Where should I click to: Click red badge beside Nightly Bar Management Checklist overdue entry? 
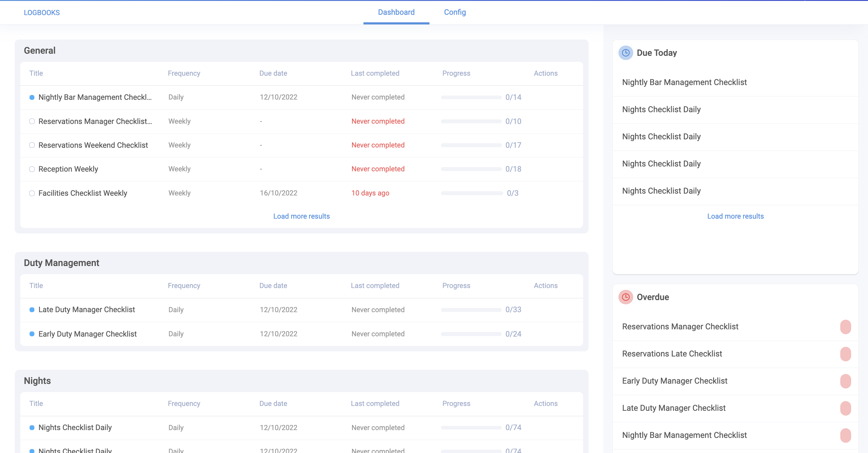pyautogui.click(x=846, y=435)
